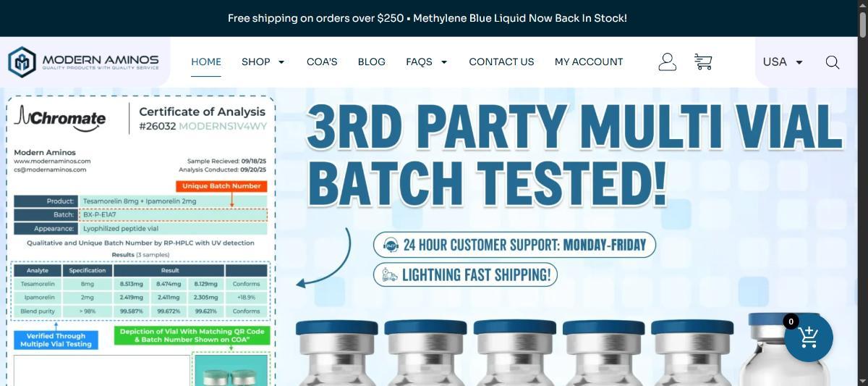Expand the FAQS dropdown menu
This screenshot has width=868, height=386.
(426, 62)
